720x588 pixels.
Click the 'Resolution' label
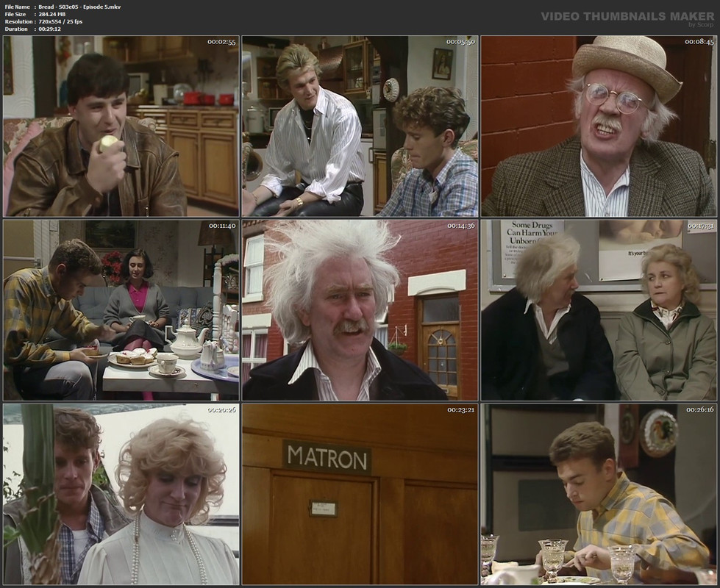pos(18,21)
